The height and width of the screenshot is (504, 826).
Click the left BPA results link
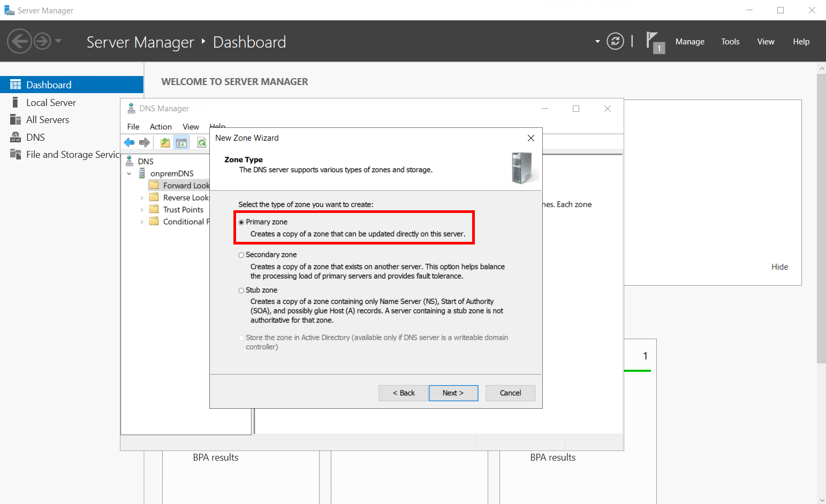pyautogui.click(x=216, y=457)
